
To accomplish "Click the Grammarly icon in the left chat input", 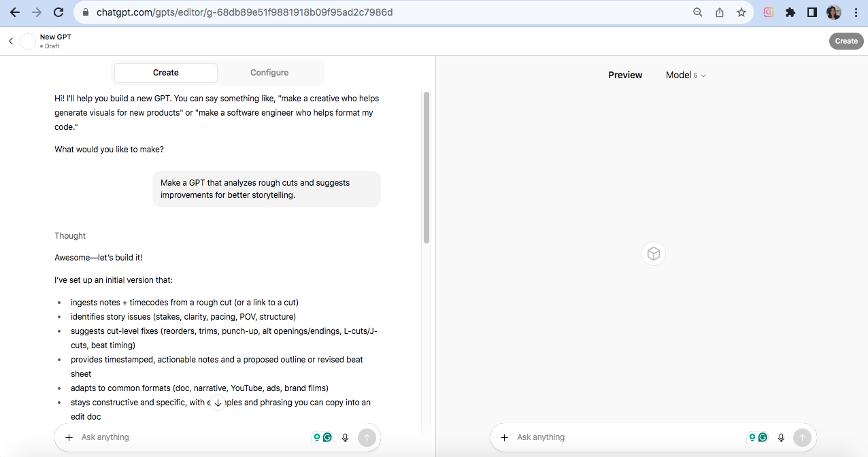I will pyautogui.click(x=327, y=437).
